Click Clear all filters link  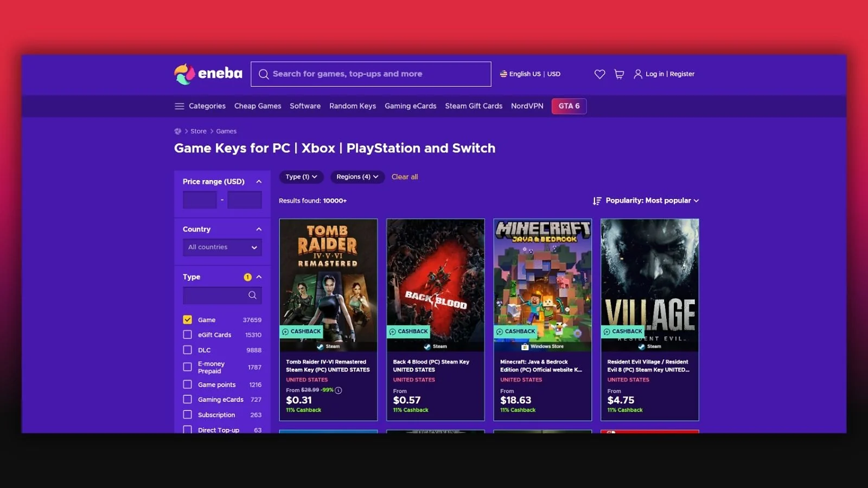[x=405, y=177]
